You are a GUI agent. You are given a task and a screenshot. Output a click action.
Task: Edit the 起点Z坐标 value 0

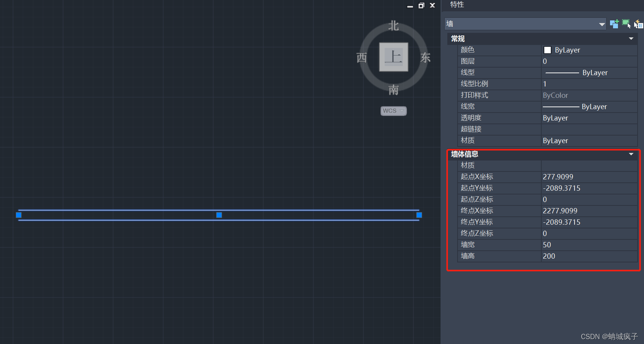click(589, 199)
